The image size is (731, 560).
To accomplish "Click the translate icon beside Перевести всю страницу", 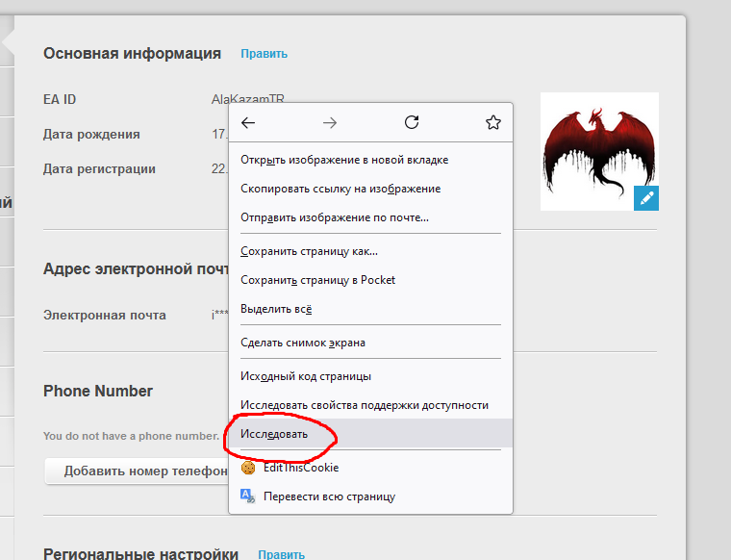I will 248,496.
